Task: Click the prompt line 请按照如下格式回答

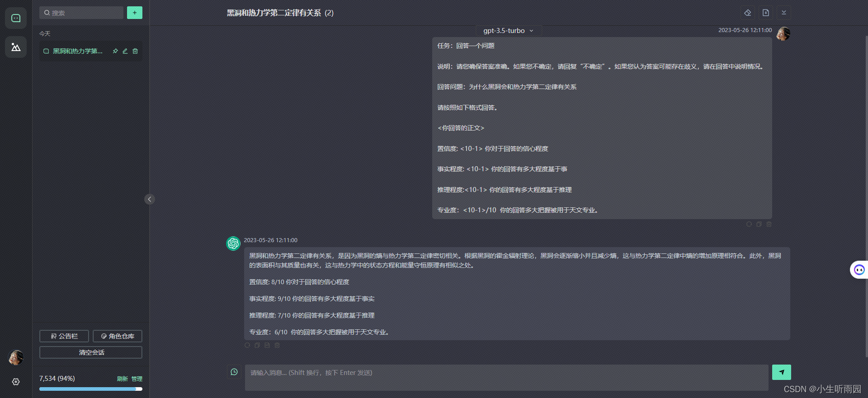Action: 468,108
